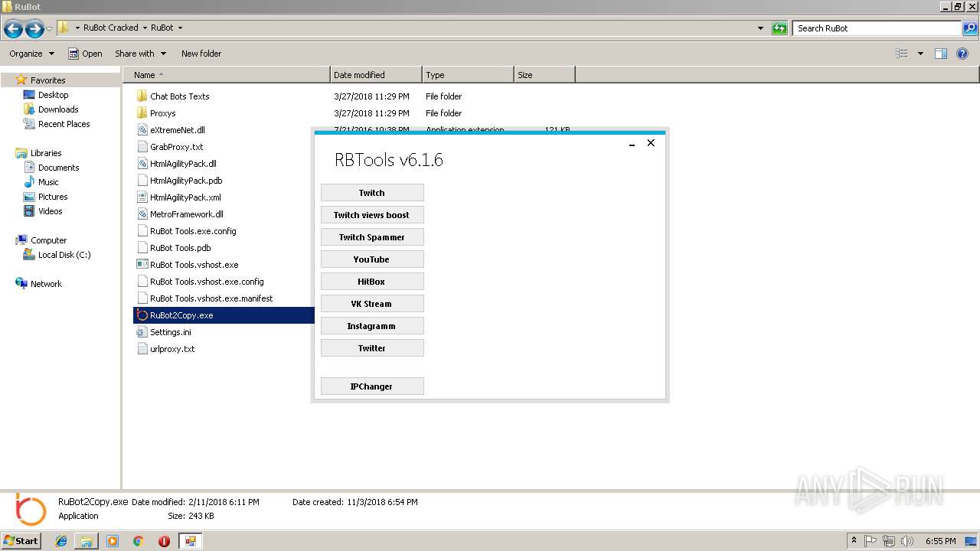Screen dimensions: 980x551
Task: Open the Windows Start menu
Action: click(21, 540)
